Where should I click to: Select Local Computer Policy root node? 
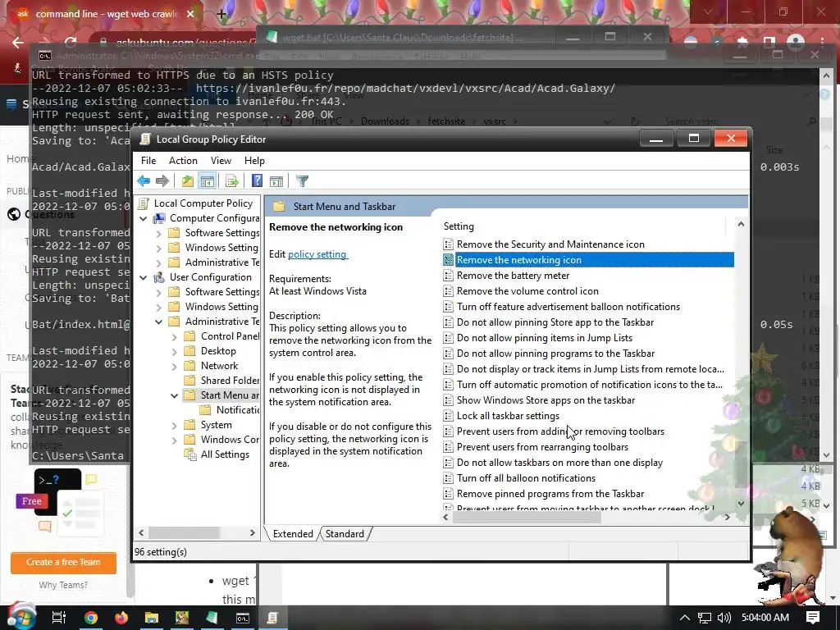click(x=203, y=203)
